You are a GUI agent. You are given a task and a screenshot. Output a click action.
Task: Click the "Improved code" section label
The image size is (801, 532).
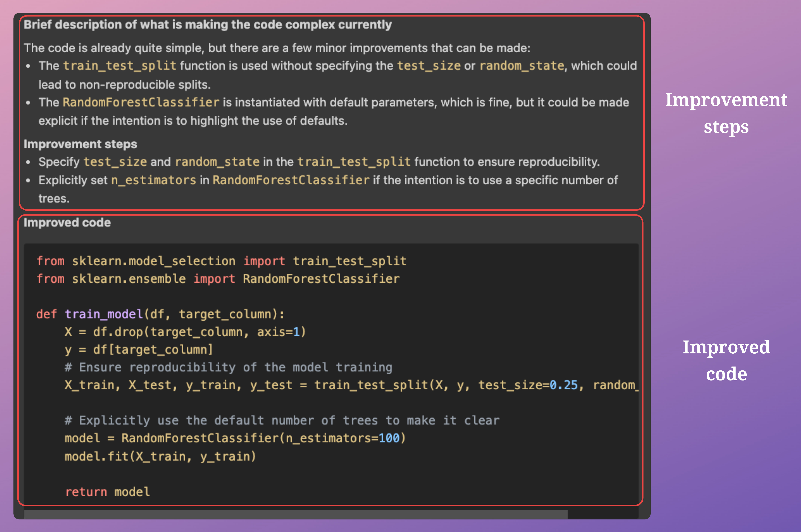click(67, 223)
